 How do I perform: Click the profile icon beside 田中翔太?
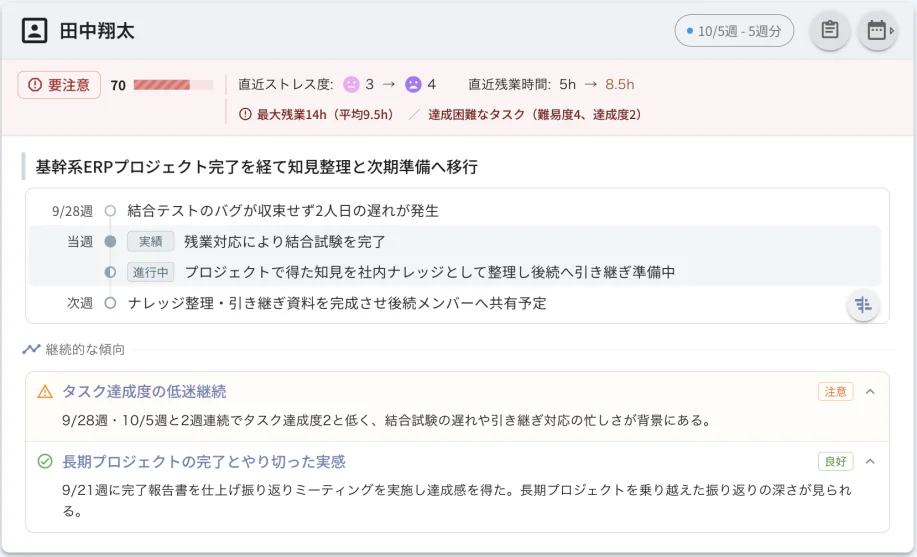click(35, 30)
